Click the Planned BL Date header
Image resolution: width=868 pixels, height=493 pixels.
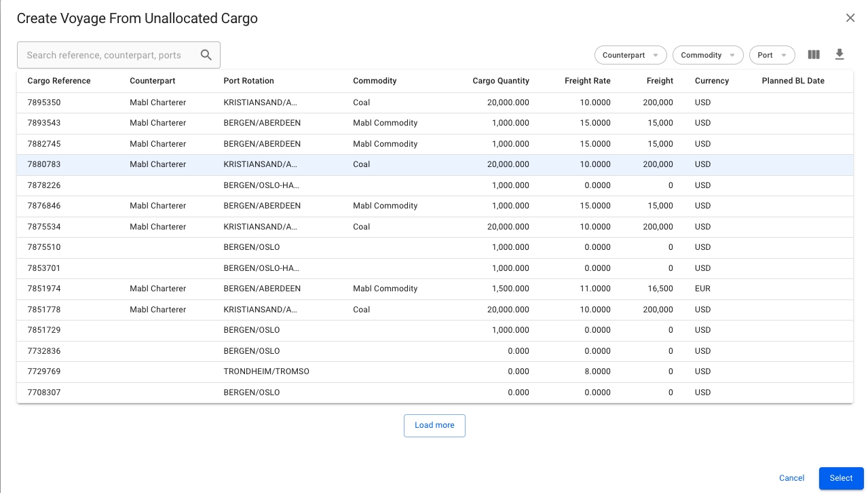(x=793, y=81)
